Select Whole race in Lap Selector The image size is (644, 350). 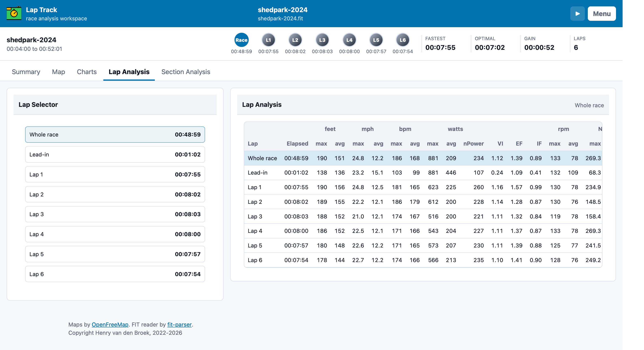tap(115, 134)
